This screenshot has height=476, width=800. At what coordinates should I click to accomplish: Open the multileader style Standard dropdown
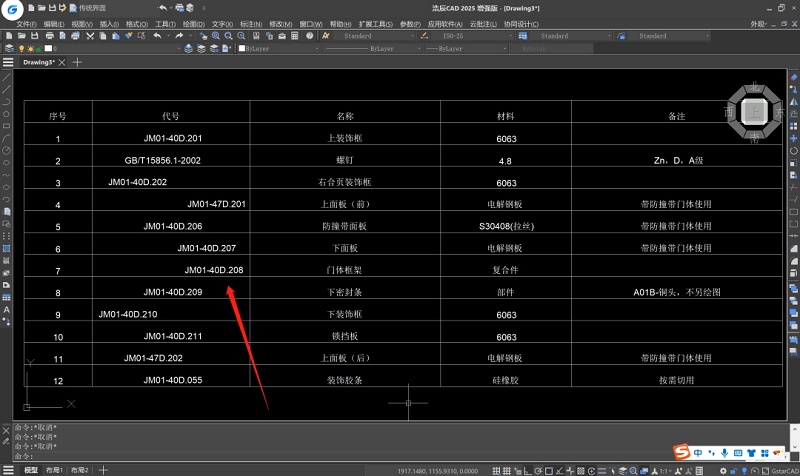(670, 36)
